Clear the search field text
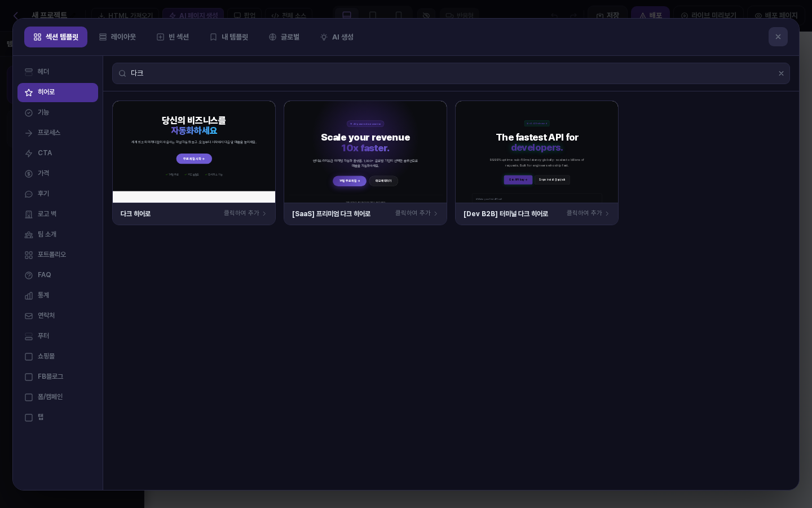The width and height of the screenshot is (812, 508). click(781, 73)
